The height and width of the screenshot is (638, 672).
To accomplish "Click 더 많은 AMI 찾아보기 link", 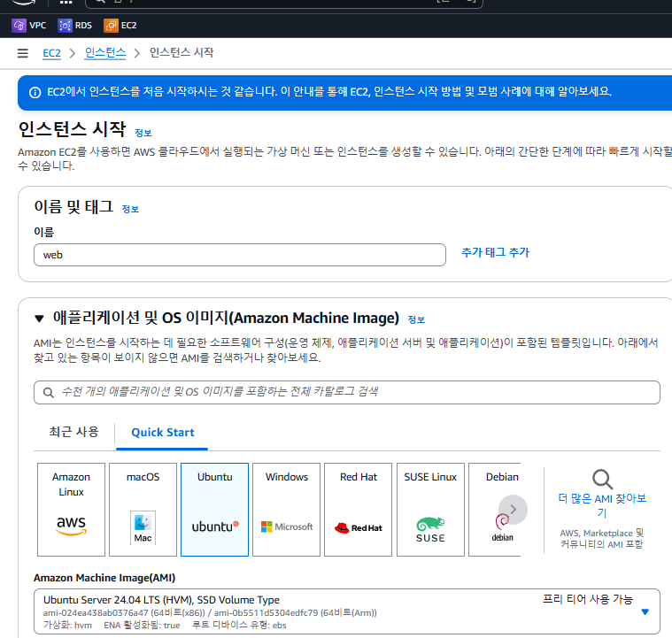I will pyautogui.click(x=602, y=505).
